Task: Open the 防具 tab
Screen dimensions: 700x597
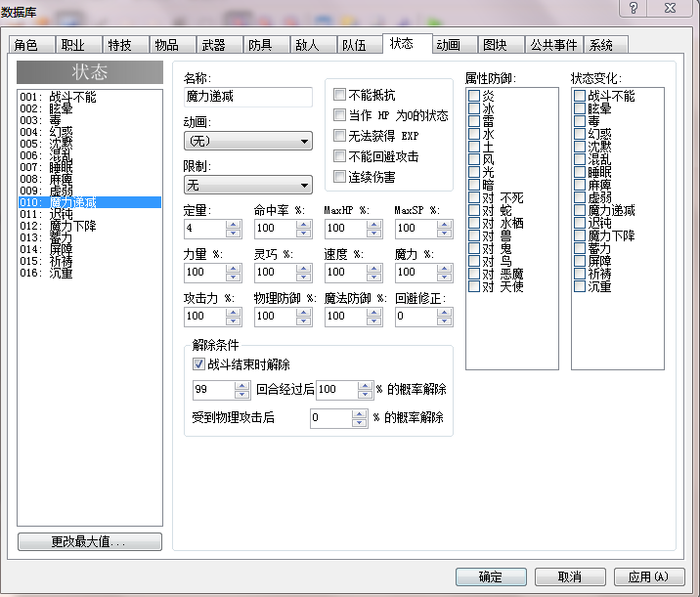Action: coord(267,45)
